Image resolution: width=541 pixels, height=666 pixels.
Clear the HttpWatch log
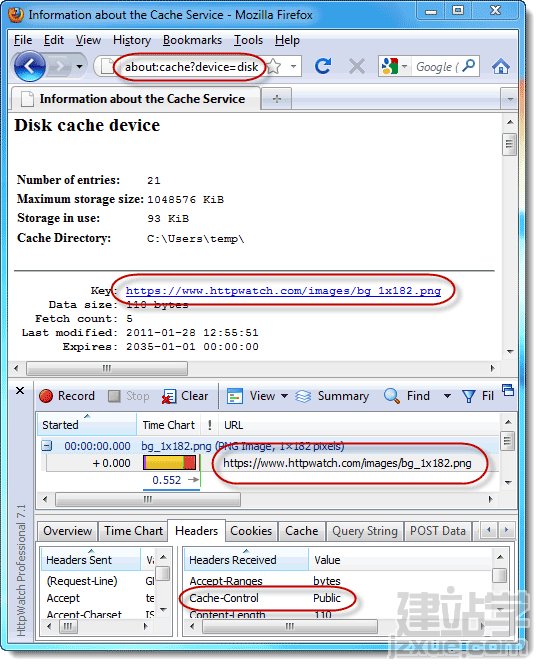(185, 396)
